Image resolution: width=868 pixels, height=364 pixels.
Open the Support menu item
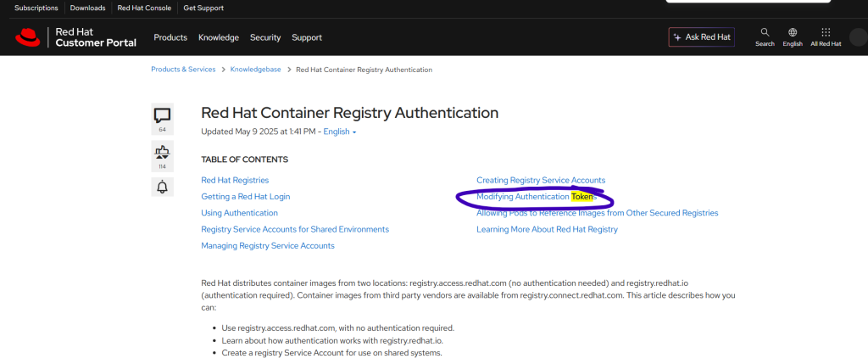[307, 37]
